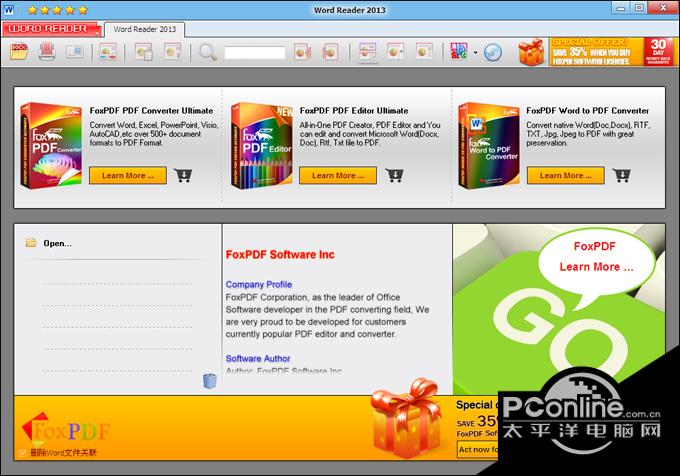Click the FoxPDF Software Inc heading

pyautogui.click(x=280, y=254)
